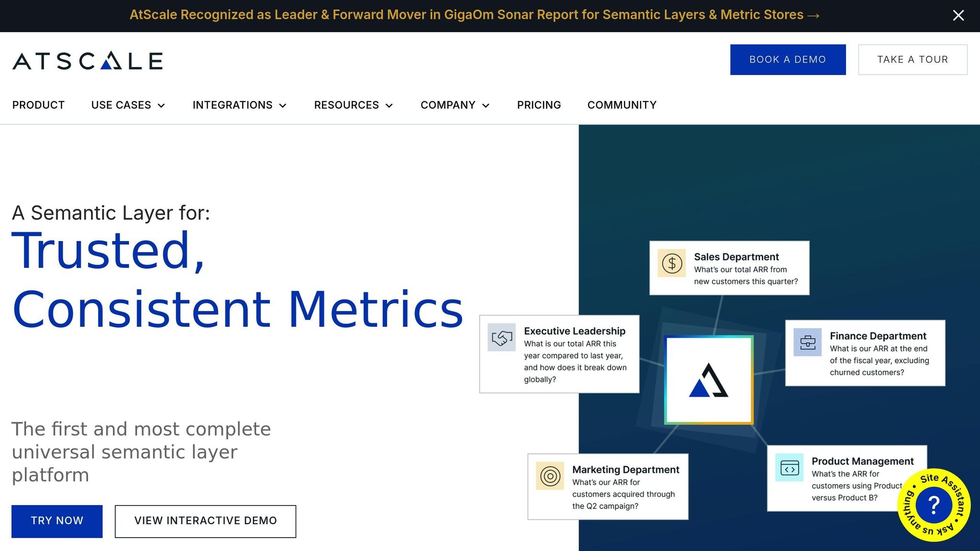This screenshot has height=551, width=980.
Task: Select the Finance Department heading text
Action: 878,336
